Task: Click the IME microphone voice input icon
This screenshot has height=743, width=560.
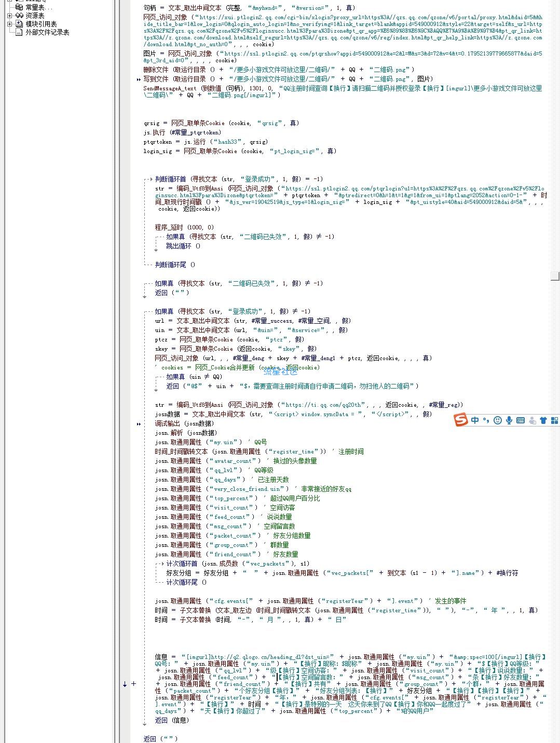Action: coord(509,420)
